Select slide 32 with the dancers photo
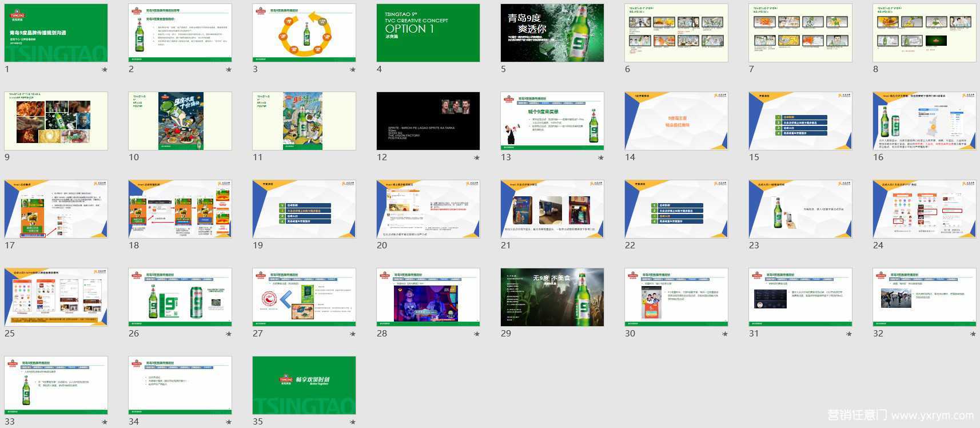The width and height of the screenshot is (980, 428). pyautogui.click(x=925, y=298)
